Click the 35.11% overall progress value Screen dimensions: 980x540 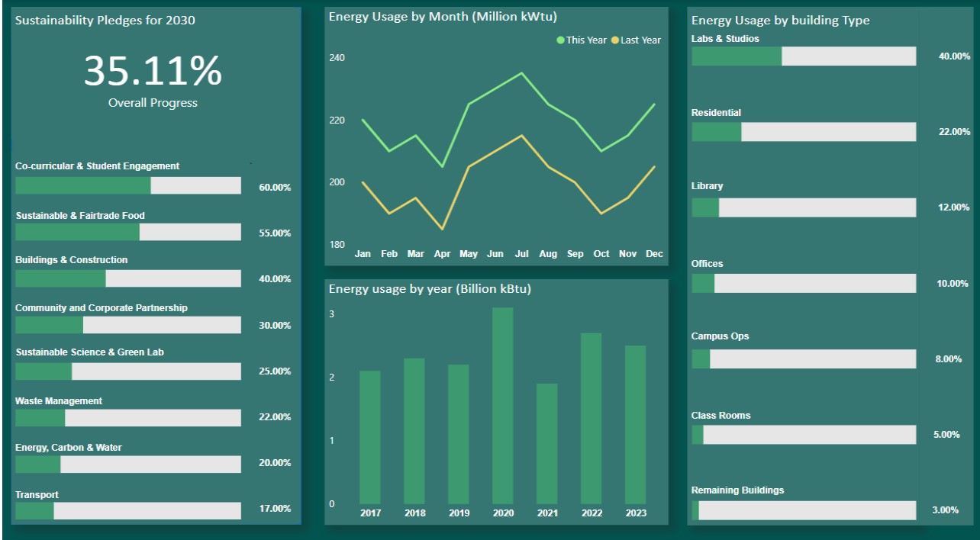(153, 71)
